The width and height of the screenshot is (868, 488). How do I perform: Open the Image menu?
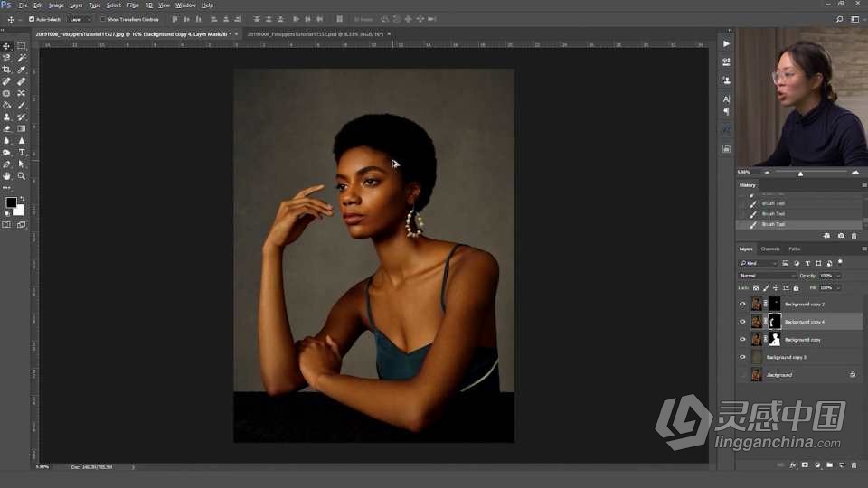[x=56, y=5]
